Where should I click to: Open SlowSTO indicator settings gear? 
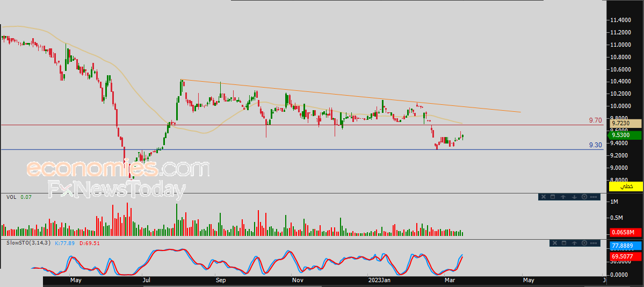click(584, 243)
